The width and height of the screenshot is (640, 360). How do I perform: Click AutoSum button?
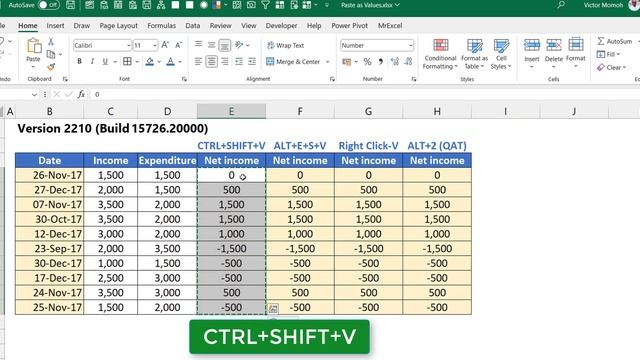[x=615, y=41]
